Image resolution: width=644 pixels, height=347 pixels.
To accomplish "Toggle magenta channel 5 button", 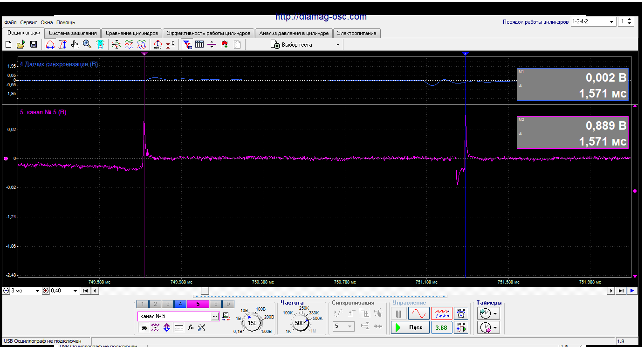I will tap(198, 304).
